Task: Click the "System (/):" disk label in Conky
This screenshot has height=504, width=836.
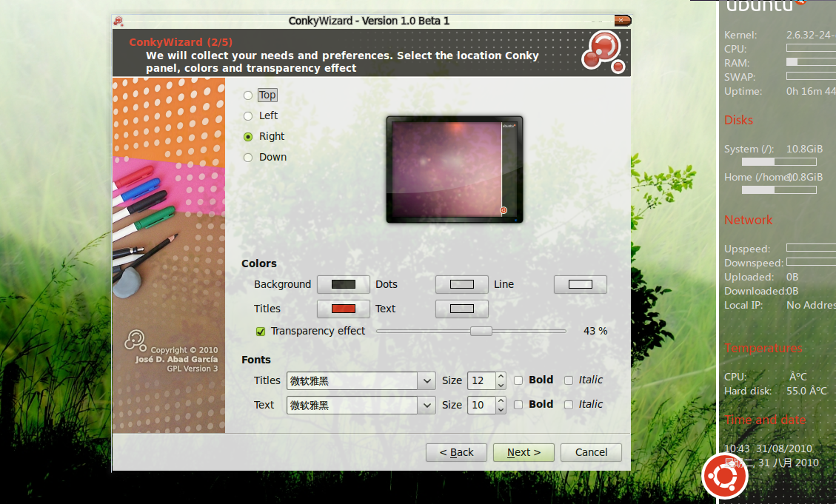Action: [749, 149]
